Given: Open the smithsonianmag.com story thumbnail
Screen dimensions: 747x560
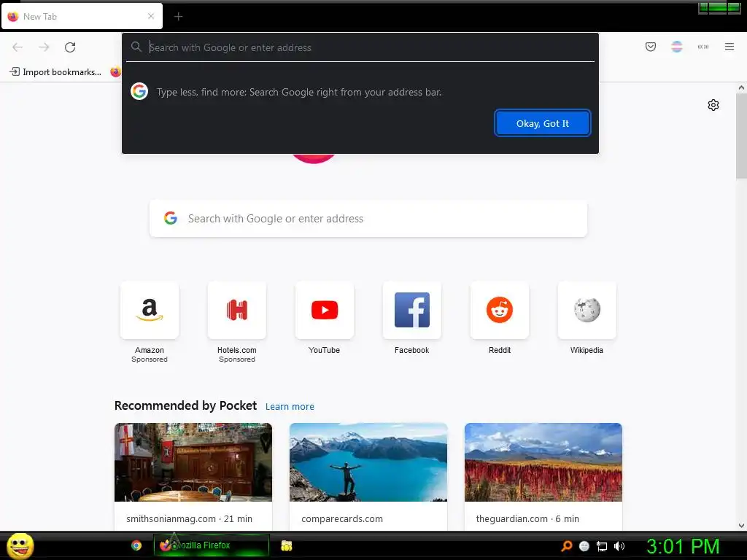Looking at the screenshot, I should pyautogui.click(x=193, y=462).
